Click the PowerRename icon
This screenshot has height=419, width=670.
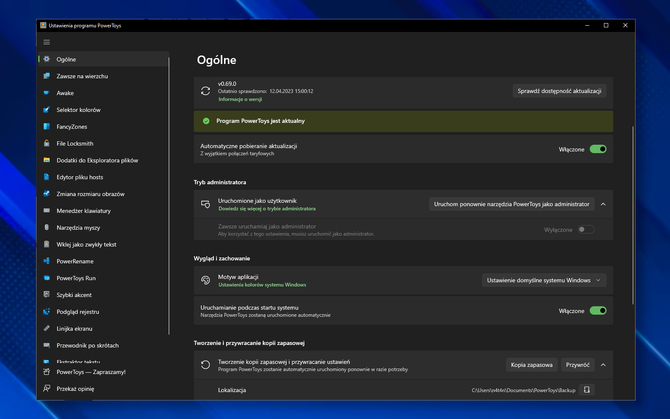coord(47,261)
